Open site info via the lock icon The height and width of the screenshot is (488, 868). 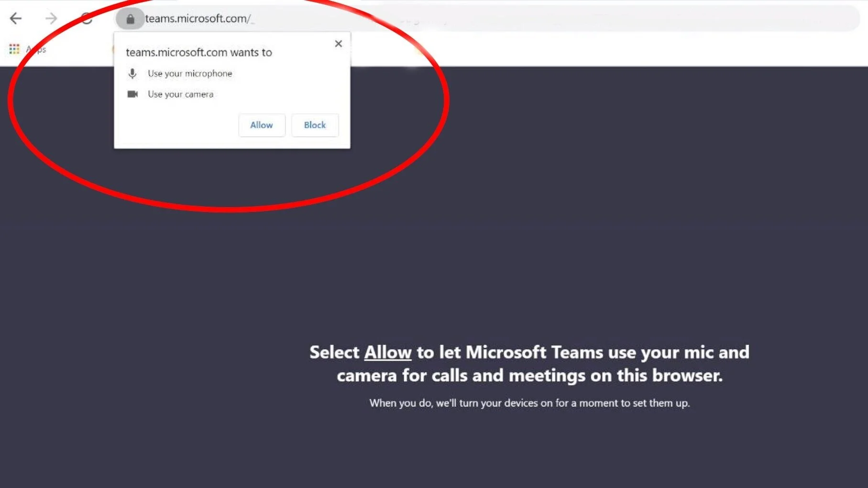[x=130, y=19]
